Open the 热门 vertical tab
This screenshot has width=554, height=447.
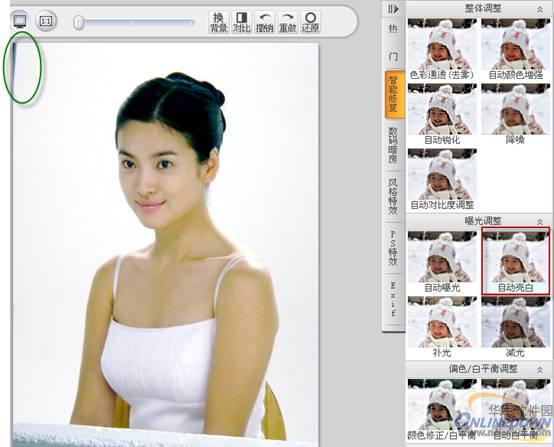pos(393,42)
